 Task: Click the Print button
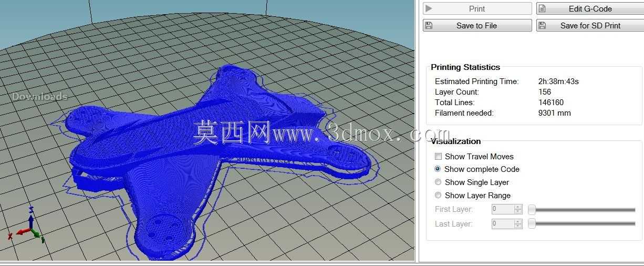477,8
